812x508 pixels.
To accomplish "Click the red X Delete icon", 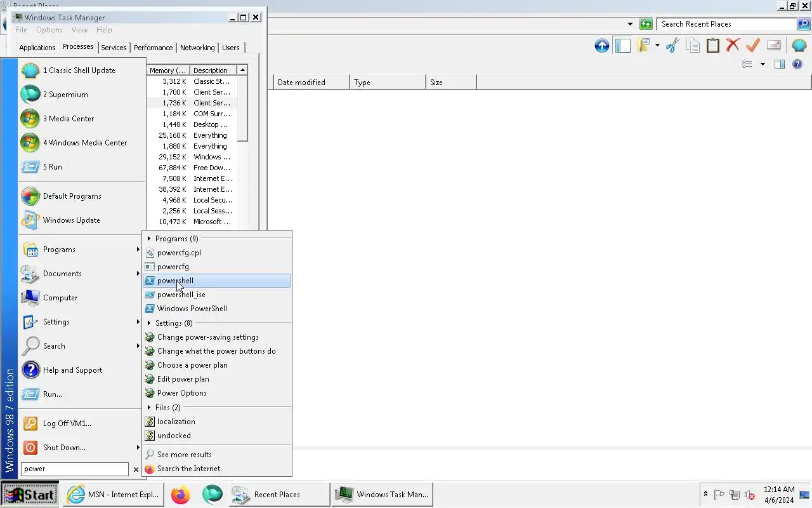I will tap(733, 45).
